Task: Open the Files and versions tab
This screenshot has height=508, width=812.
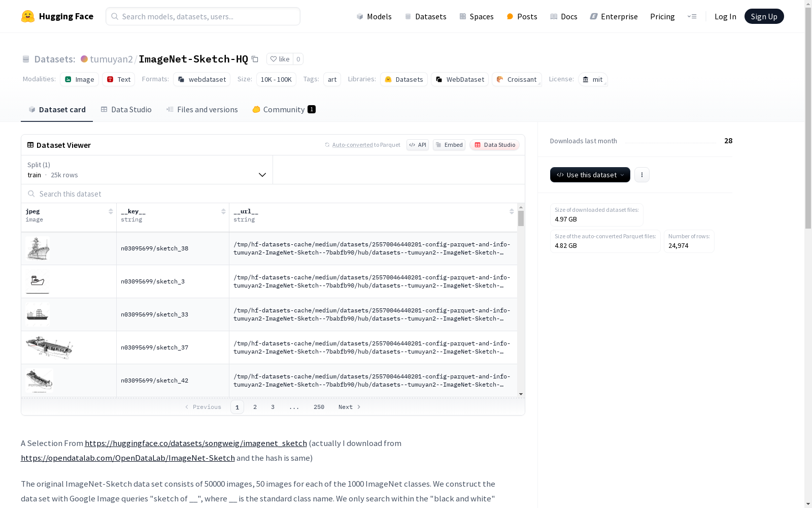Action: point(202,110)
